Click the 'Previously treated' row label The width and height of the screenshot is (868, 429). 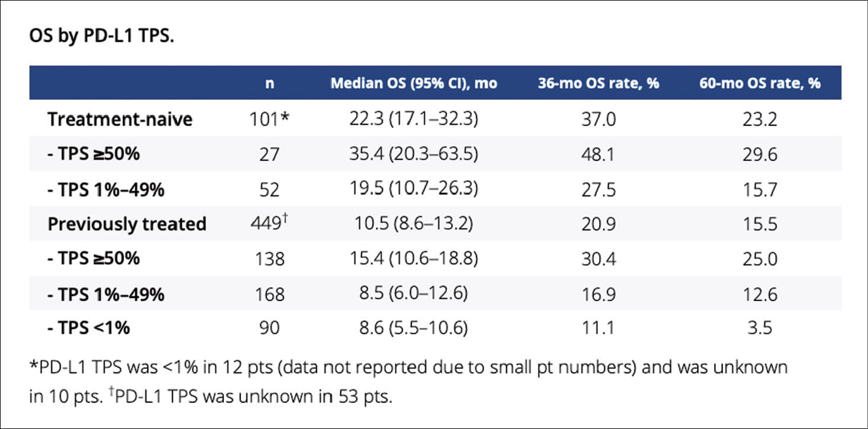(127, 224)
